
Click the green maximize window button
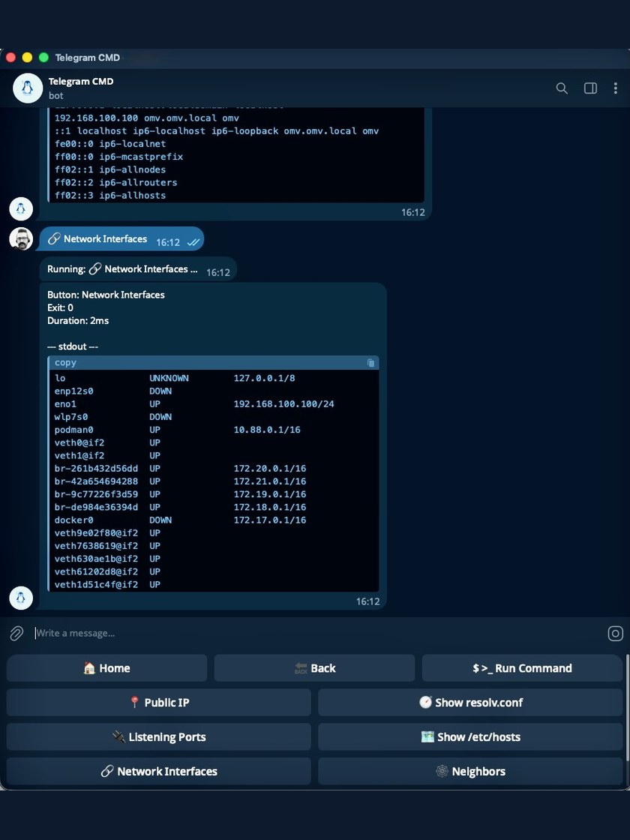click(44, 57)
